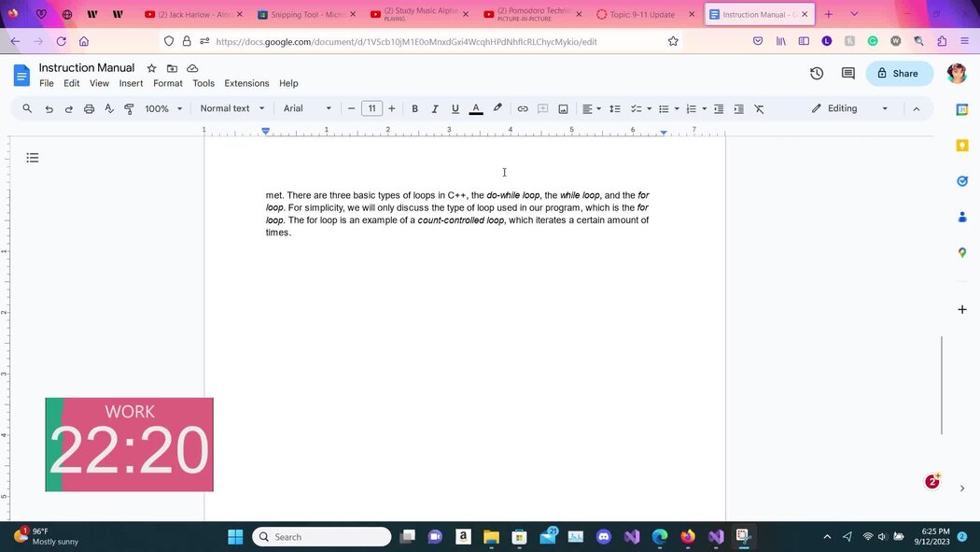This screenshot has width=980, height=552.
Task: Toggle italic formatting
Action: click(x=435, y=108)
